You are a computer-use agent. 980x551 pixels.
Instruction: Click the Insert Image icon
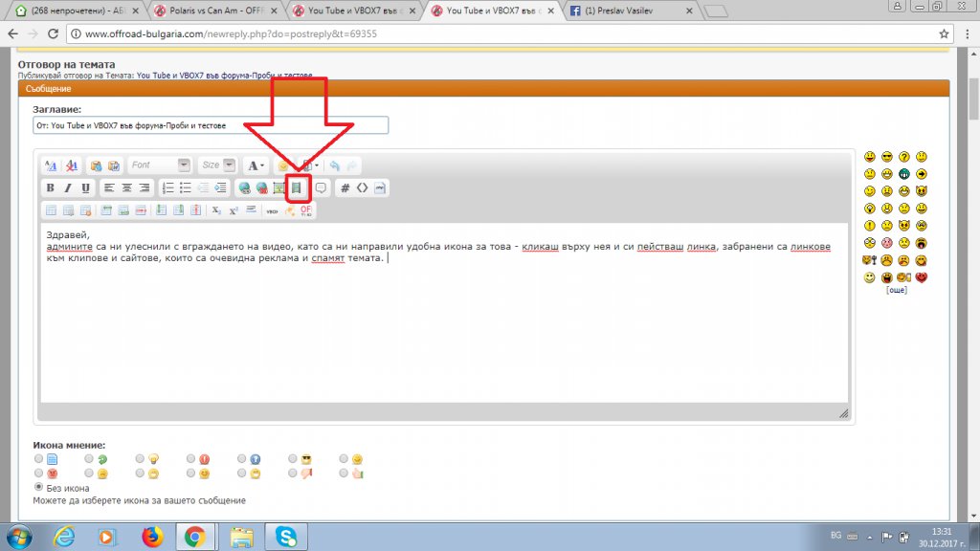279,187
